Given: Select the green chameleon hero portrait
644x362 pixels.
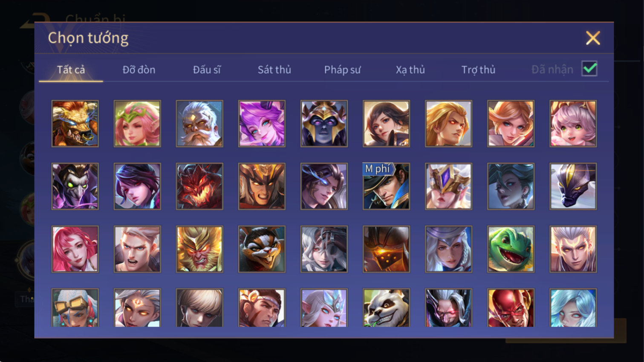Looking at the screenshot, I should (511, 249).
